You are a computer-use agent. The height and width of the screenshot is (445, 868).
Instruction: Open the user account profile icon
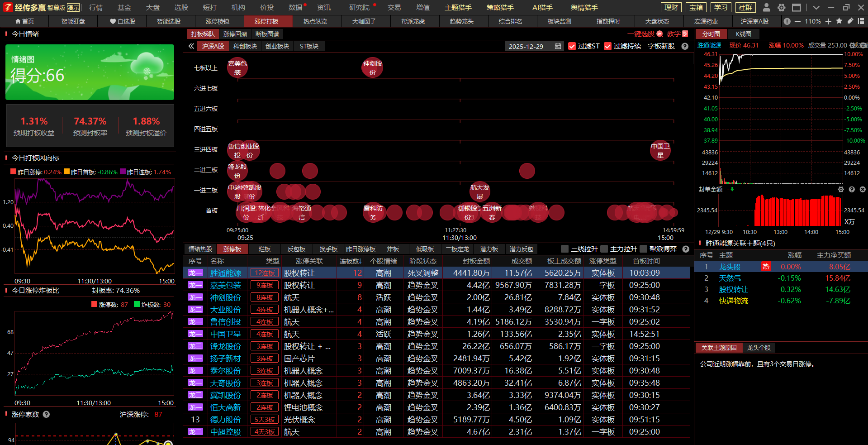pos(766,7)
